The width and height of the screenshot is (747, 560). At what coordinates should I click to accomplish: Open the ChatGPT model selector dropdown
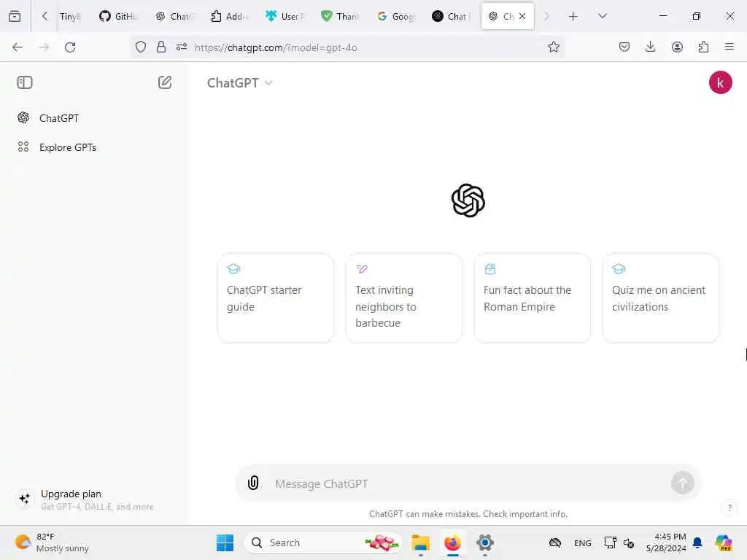[x=239, y=83]
